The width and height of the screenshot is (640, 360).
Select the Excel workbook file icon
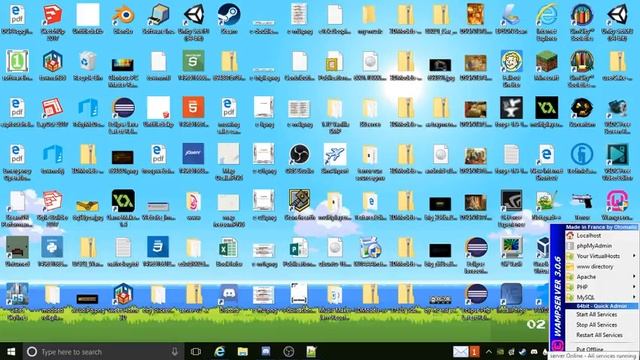pos(229,247)
